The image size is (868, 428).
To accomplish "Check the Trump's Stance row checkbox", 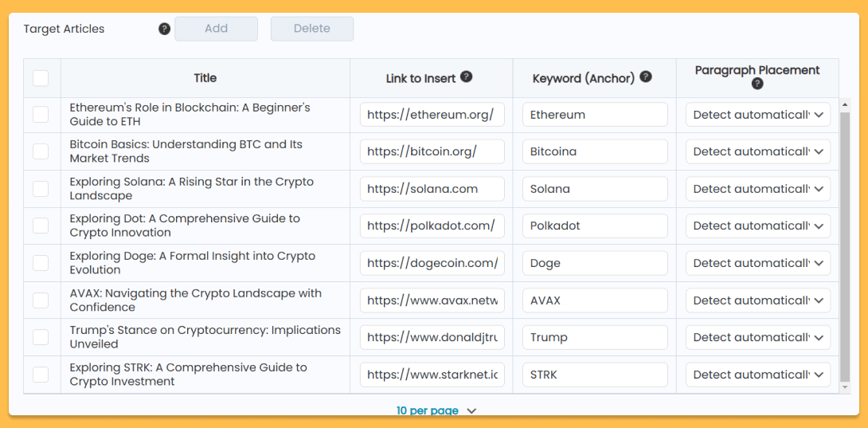I will tap(41, 337).
